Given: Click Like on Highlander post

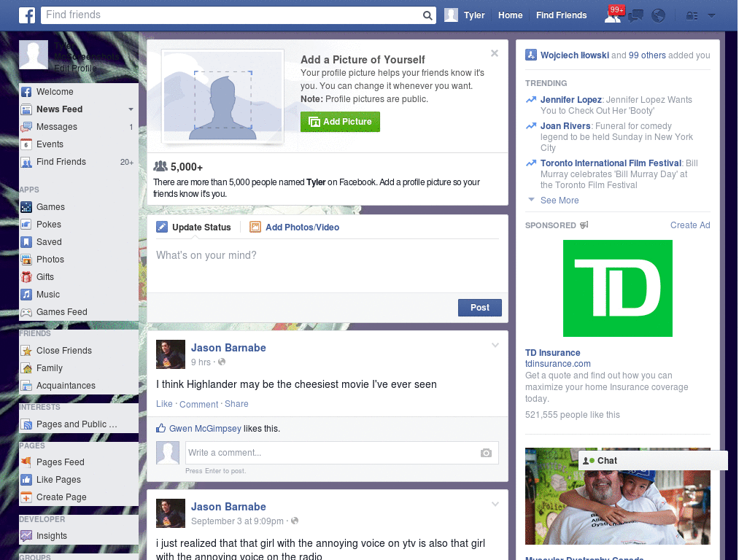Looking at the screenshot, I should (164, 404).
